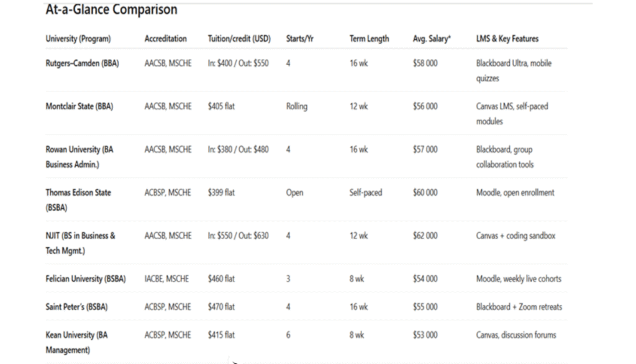
Task: Select the Saint Peter's (BSBA) cell
Action: (76, 307)
